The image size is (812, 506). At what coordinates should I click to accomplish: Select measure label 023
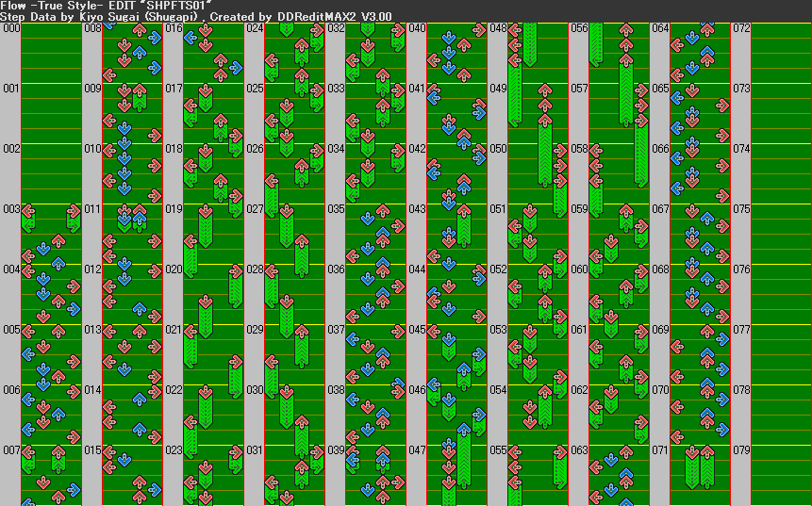(x=174, y=450)
